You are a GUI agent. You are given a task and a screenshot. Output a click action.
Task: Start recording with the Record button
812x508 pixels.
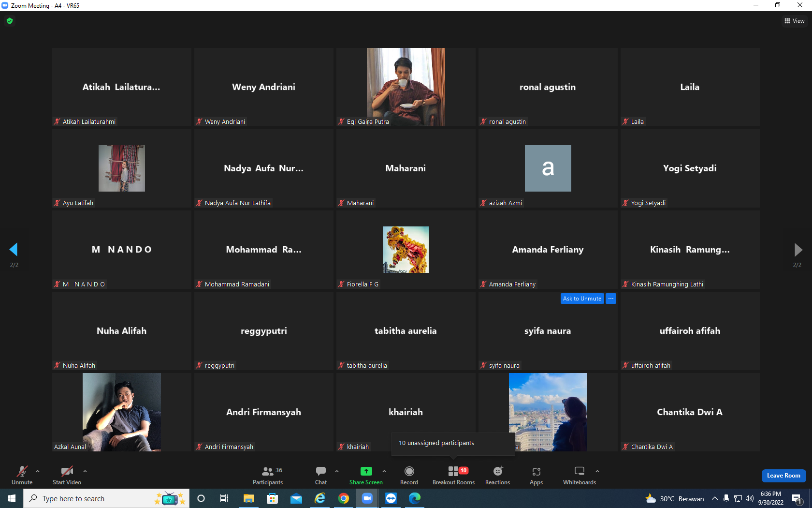[409, 476]
